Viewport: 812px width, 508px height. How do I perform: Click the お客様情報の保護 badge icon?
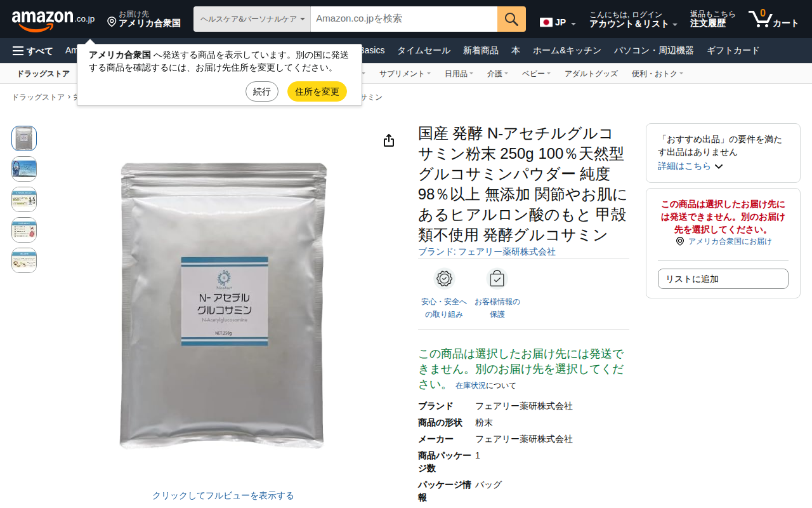(497, 279)
